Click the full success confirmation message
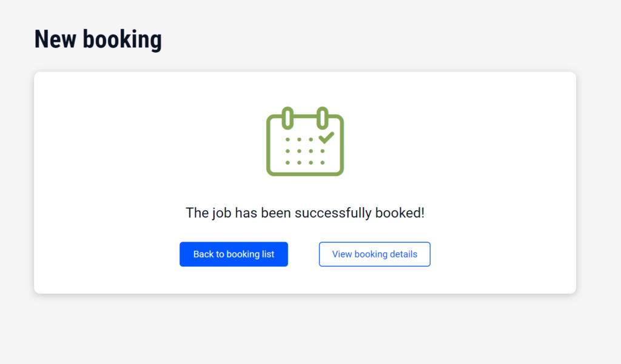The image size is (621, 364). (305, 213)
